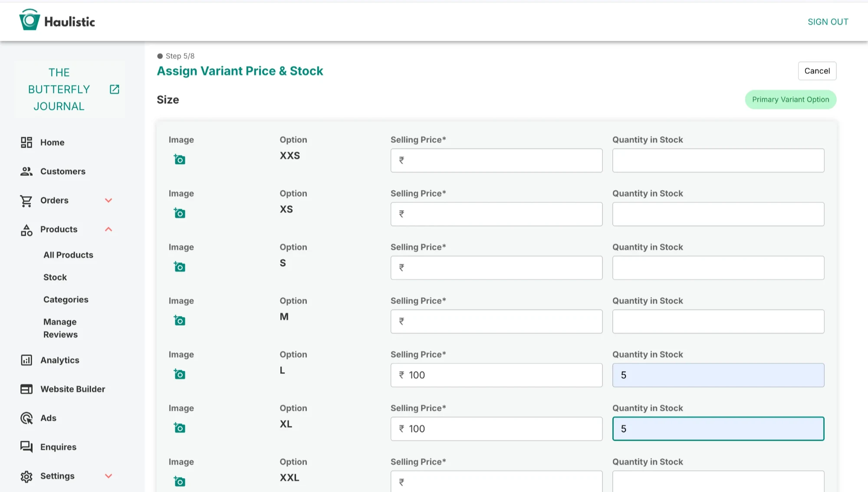Open Website Builder in sidebar
868x492 pixels.
[x=72, y=389]
